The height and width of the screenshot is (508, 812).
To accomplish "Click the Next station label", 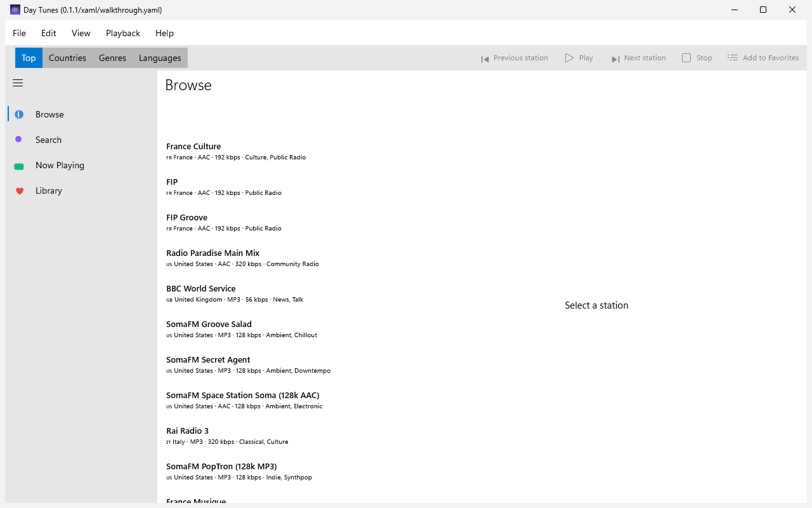I will coord(645,58).
